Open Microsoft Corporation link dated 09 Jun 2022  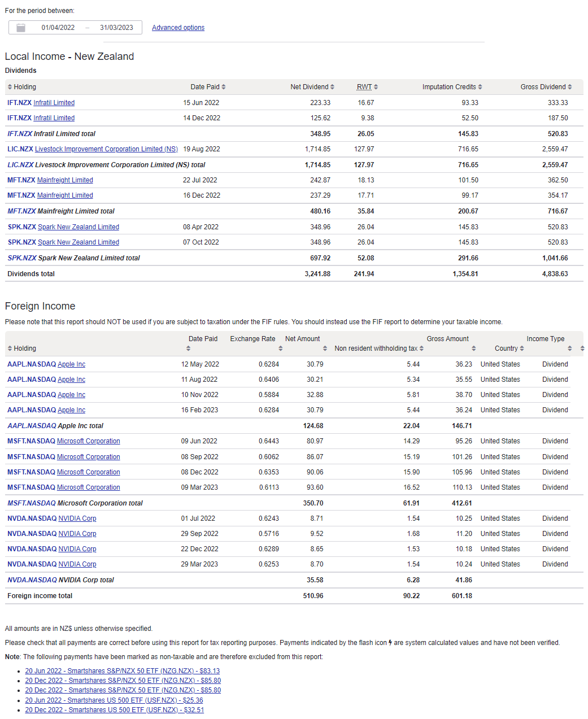[89, 441]
